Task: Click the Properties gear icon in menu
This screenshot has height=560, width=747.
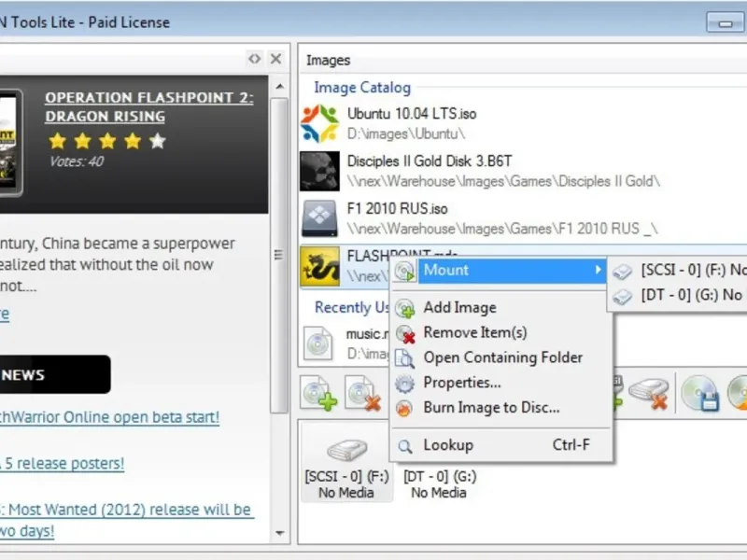Action: (404, 384)
